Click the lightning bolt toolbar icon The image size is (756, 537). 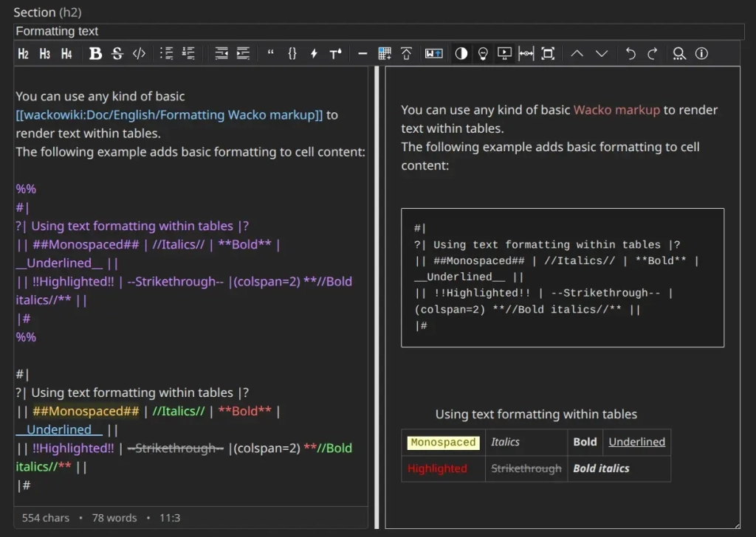[314, 53]
